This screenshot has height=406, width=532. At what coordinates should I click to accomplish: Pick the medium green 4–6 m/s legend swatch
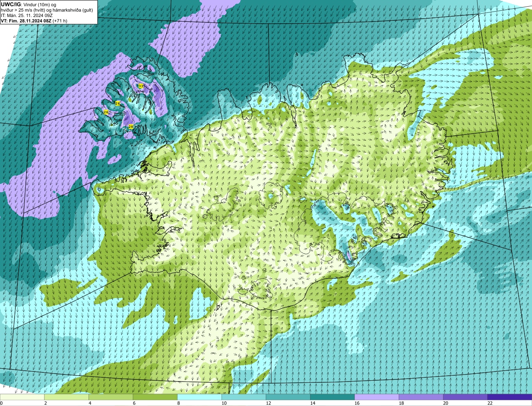tap(111, 397)
